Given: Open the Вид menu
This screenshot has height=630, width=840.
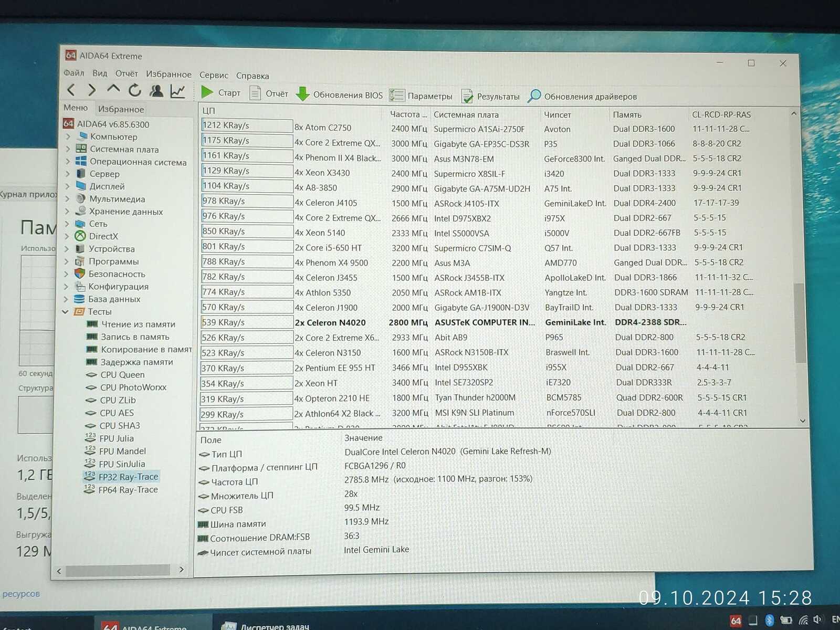Looking at the screenshot, I should click(x=100, y=73).
